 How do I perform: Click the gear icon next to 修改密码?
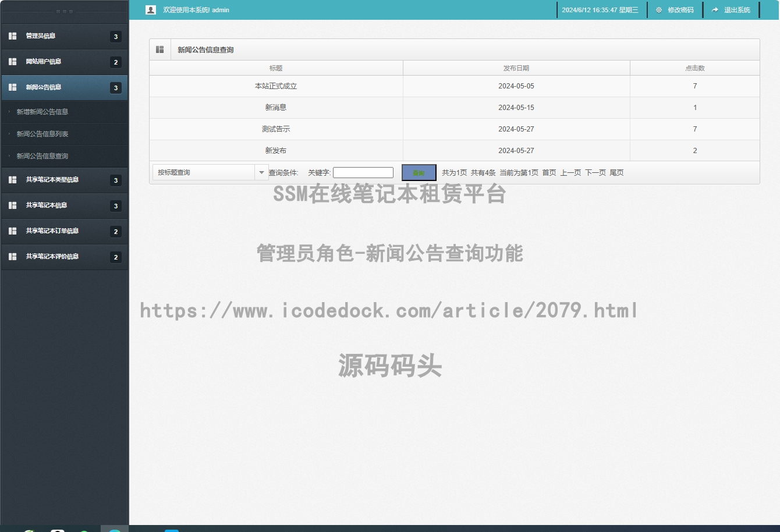coord(659,10)
